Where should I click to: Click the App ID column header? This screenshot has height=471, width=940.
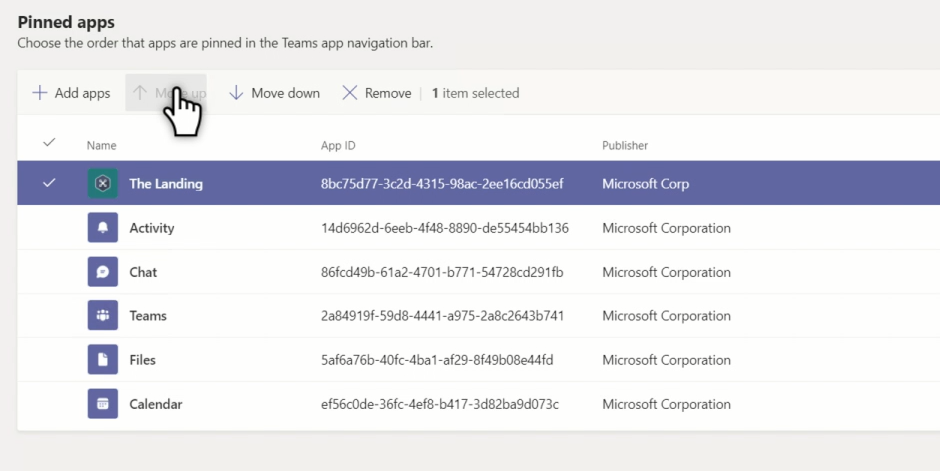338,146
